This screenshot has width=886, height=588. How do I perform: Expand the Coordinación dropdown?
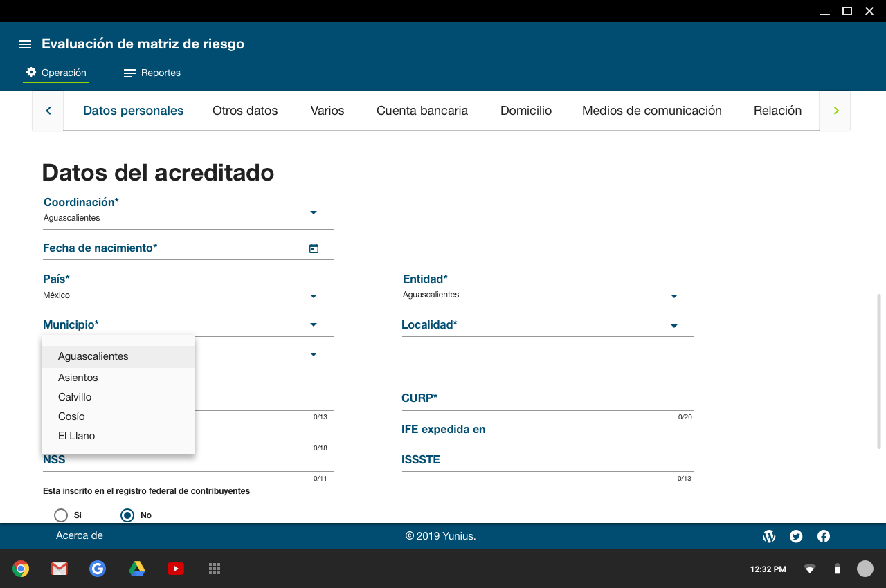pos(313,213)
